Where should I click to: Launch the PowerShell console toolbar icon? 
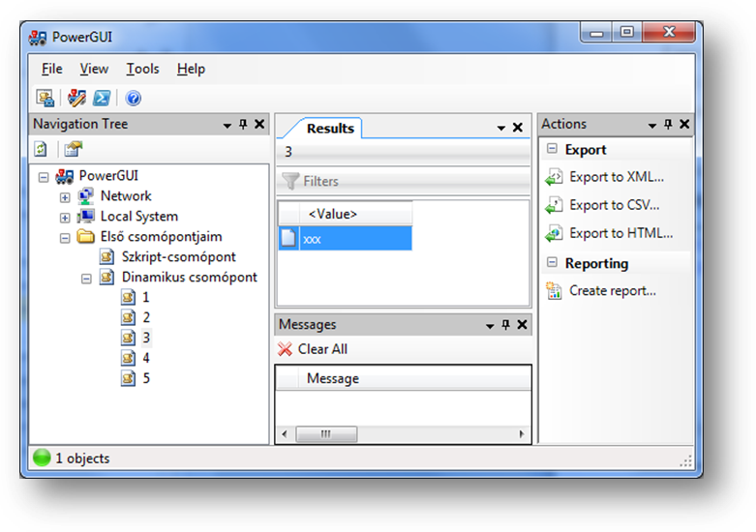(x=102, y=98)
